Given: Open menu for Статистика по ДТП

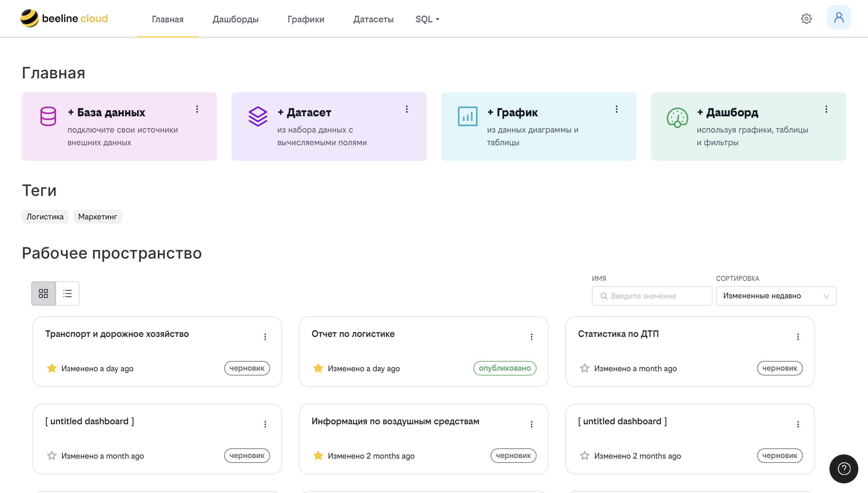Looking at the screenshot, I should tap(798, 337).
